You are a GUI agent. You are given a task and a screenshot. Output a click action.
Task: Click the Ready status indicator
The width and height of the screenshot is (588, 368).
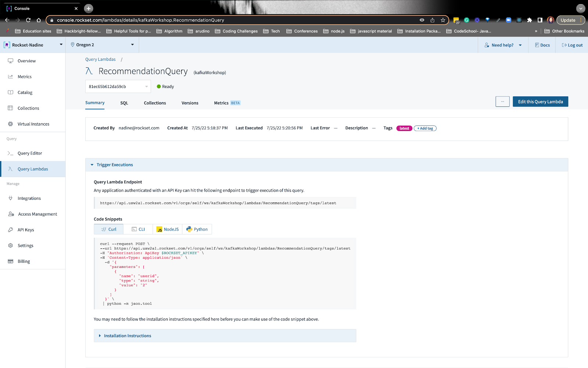165,86
